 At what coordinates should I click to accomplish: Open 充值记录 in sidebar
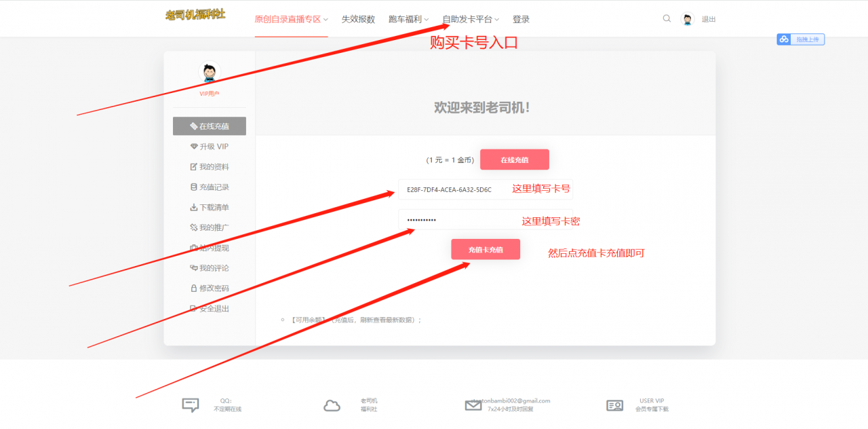click(x=210, y=187)
